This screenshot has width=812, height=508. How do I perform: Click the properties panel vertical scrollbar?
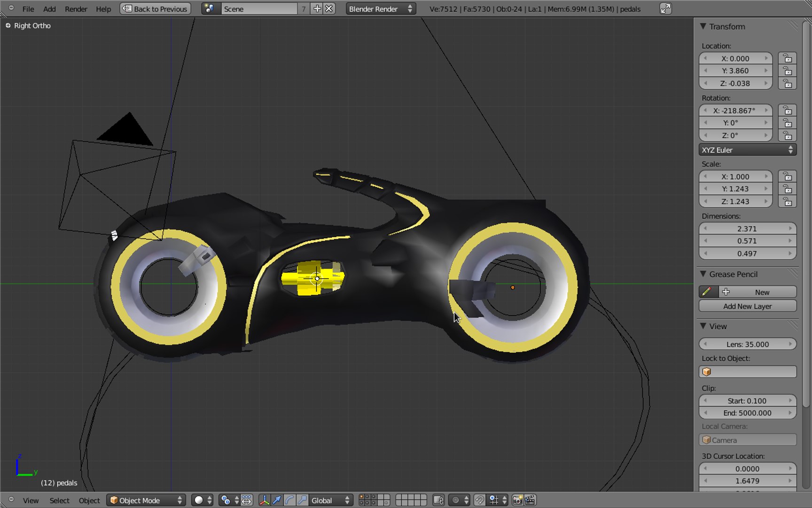click(x=806, y=214)
